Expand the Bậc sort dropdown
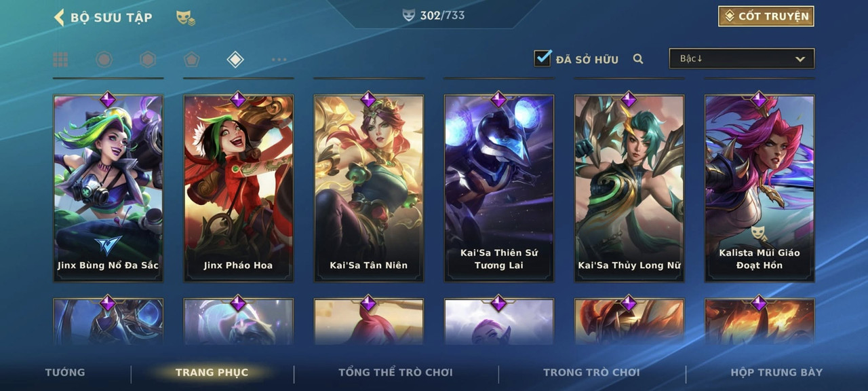Screen dimensions: 868x391 (x=742, y=58)
